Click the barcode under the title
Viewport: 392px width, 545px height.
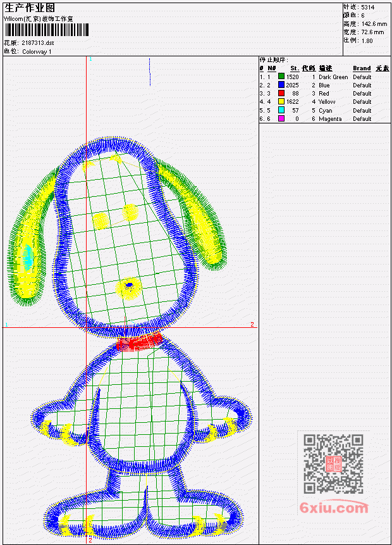(x=47, y=30)
